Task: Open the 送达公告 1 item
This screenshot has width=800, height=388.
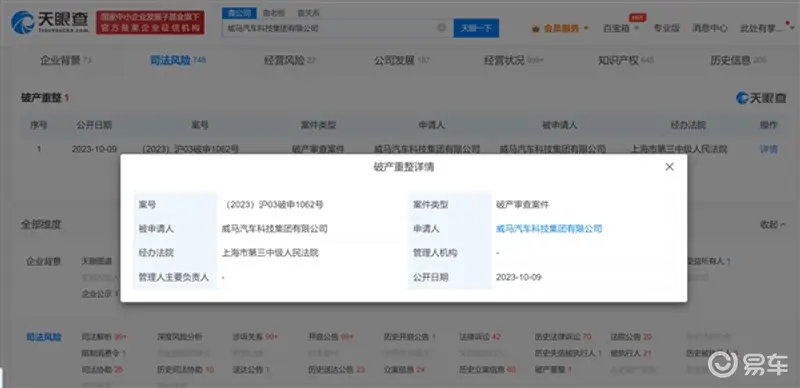Action: pyautogui.click(x=251, y=369)
